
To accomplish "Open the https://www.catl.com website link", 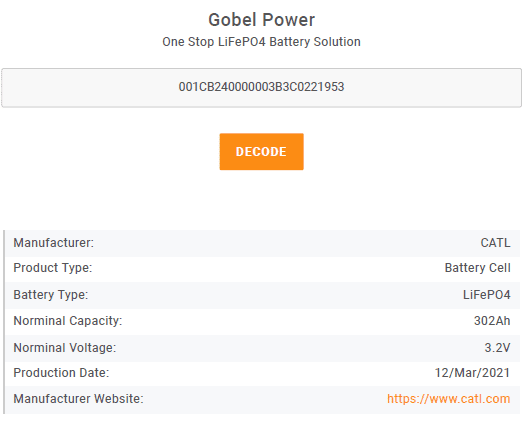I will coord(448,399).
